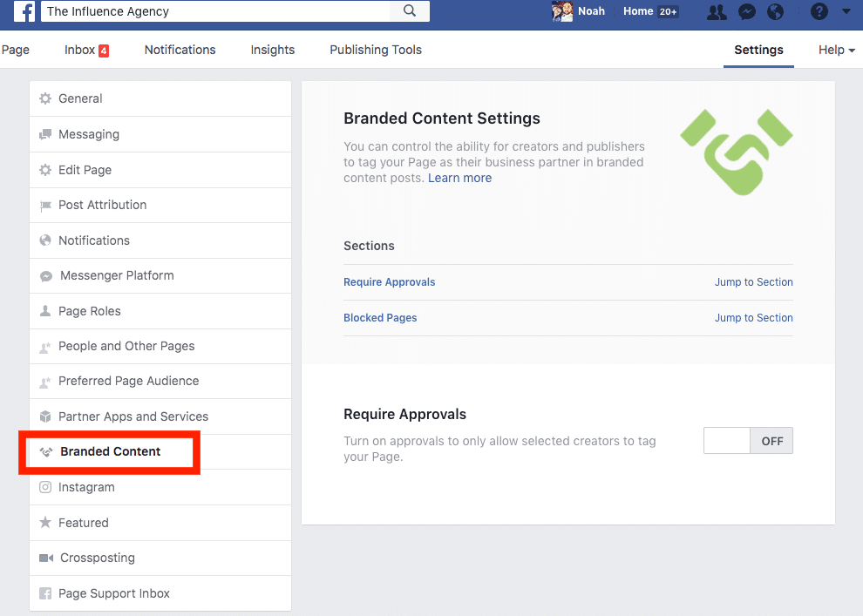Open the globe notifications icon in top bar
Screen dimensions: 863x616
775,11
